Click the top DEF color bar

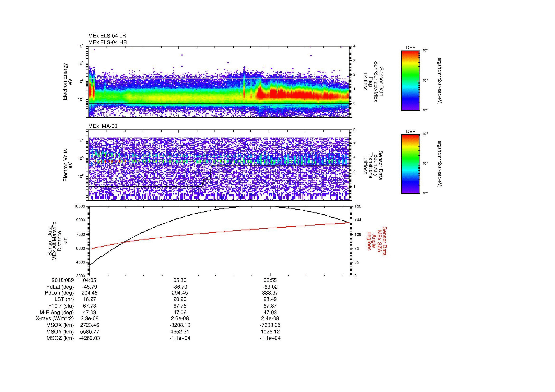point(410,81)
